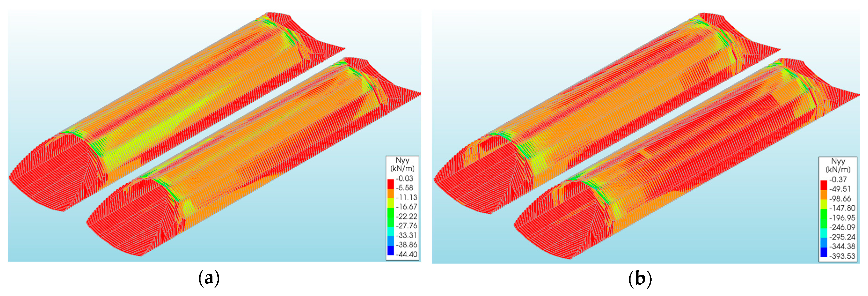Screen dimensions: 868x296
Task: Click the -11.13 label in left legend
Action: [406, 197]
